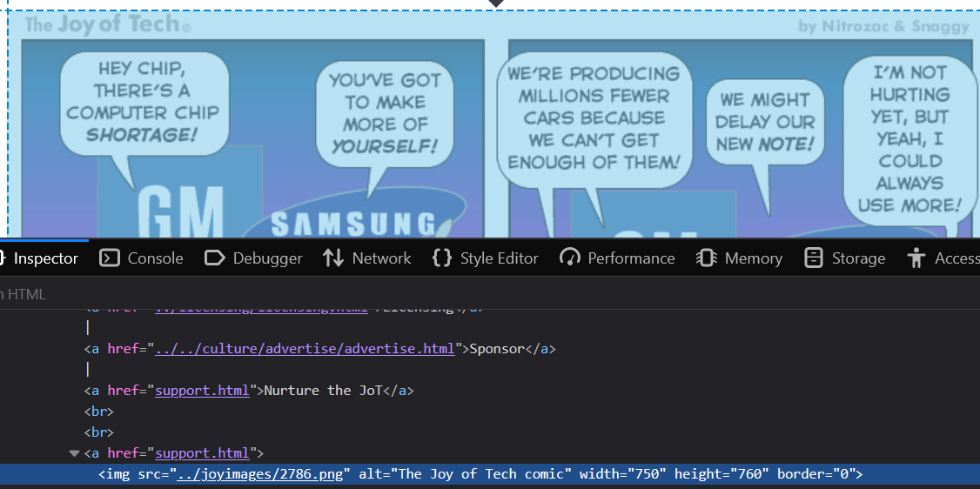This screenshot has width=980, height=489.
Task: Open the Inspector tab
Action: click(41, 258)
